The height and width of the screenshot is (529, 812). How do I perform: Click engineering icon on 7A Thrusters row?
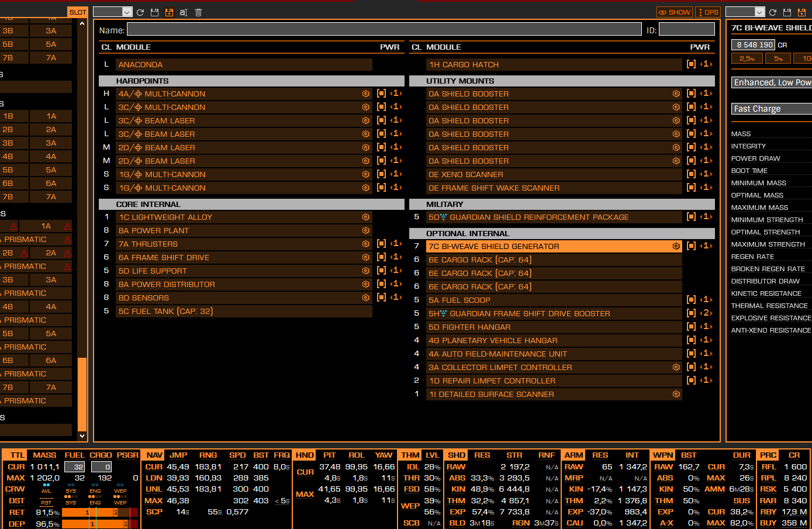pos(366,244)
